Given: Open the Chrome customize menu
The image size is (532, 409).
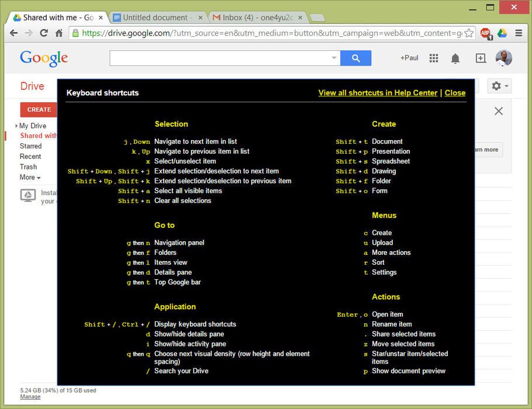Looking at the screenshot, I should coord(519,33).
